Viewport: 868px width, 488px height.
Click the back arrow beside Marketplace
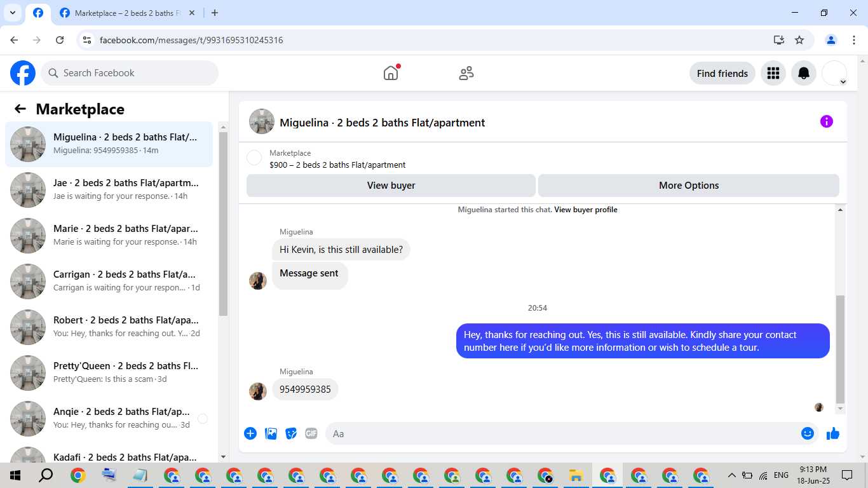20,109
